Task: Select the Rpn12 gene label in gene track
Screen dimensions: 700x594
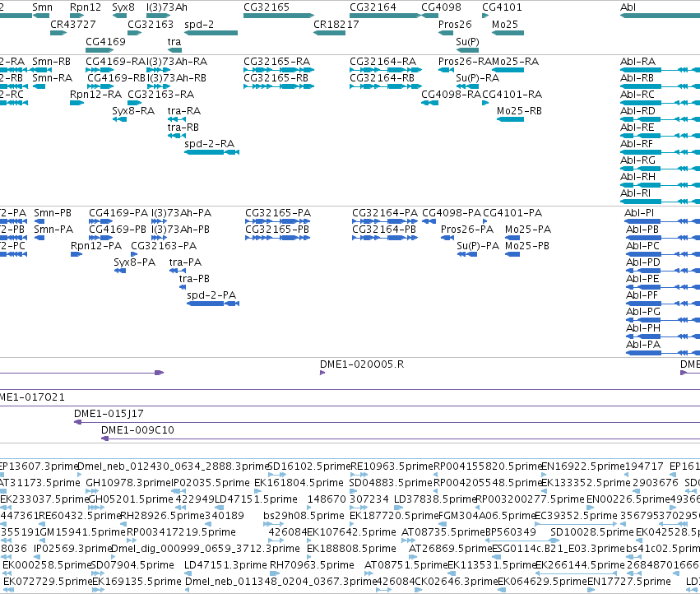Action: click(x=86, y=7)
